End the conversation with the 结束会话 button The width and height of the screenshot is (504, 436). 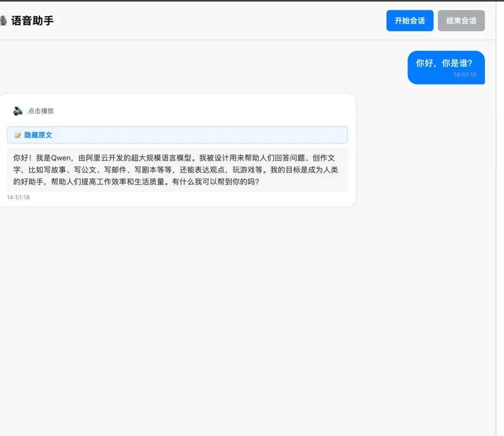[x=461, y=21]
